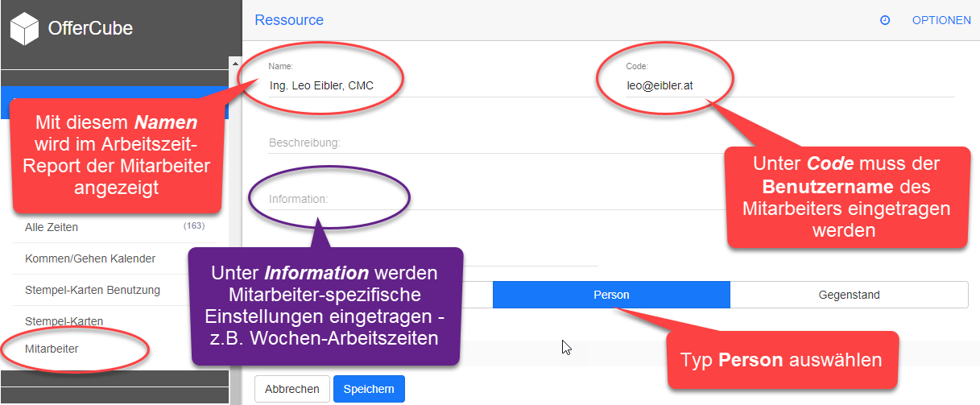
Task: Open the OPTIONEN menu
Action: click(x=941, y=20)
